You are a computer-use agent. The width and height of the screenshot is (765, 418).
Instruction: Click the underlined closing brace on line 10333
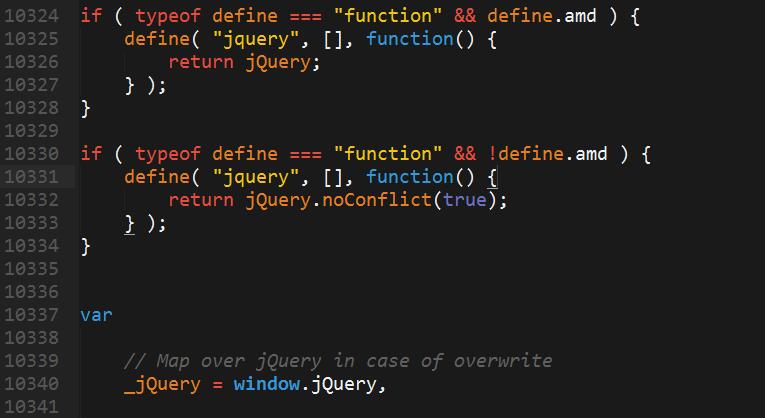point(130,223)
